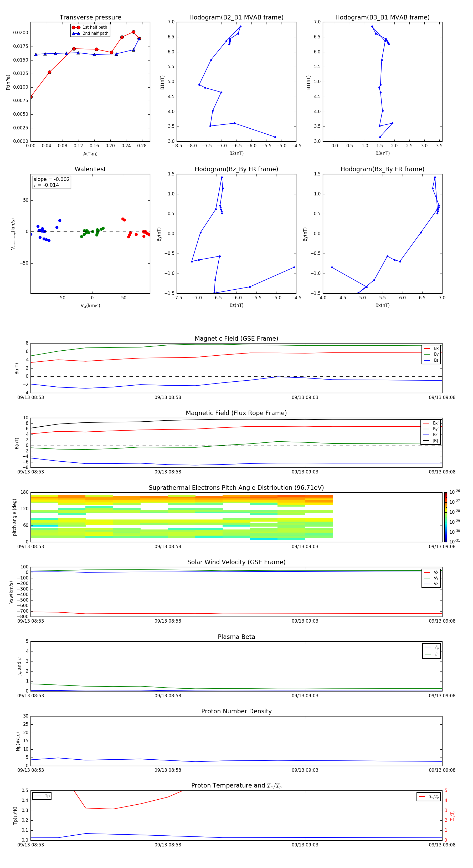Image resolution: width=473 pixels, height=868 pixels.
Task: Click the 'slope = -0.002' annotation
Action: [52, 179]
